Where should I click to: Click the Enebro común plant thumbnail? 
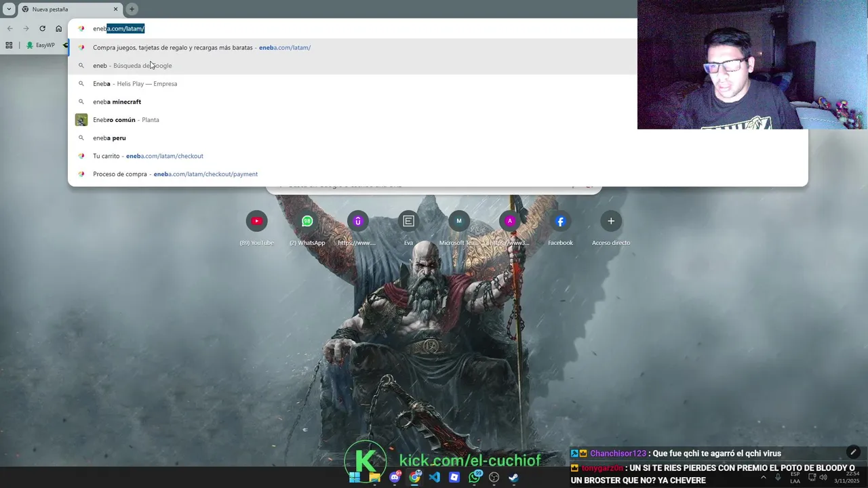tap(81, 120)
